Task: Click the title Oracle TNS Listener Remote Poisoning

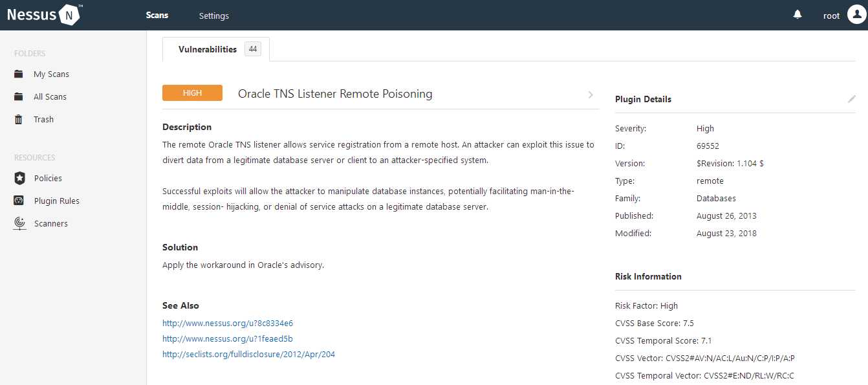Action: (335, 94)
